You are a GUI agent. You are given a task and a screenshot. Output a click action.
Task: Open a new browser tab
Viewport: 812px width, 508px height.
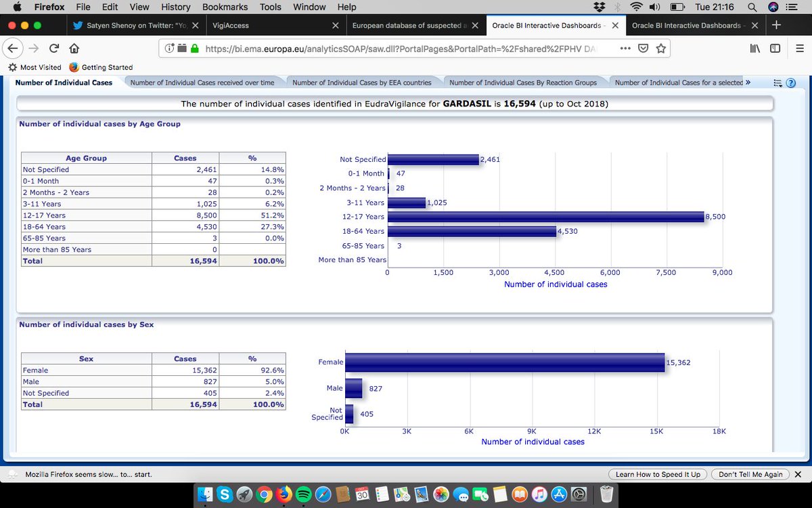(775, 25)
